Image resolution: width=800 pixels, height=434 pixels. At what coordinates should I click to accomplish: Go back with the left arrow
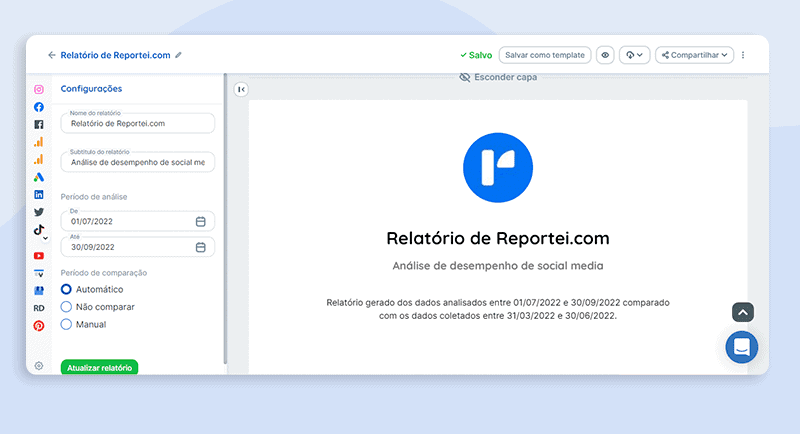[x=52, y=55]
